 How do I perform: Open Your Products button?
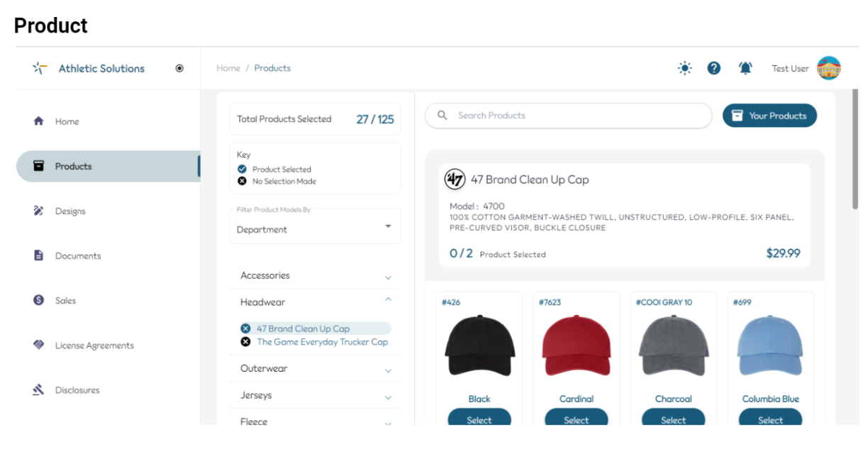[x=769, y=116]
